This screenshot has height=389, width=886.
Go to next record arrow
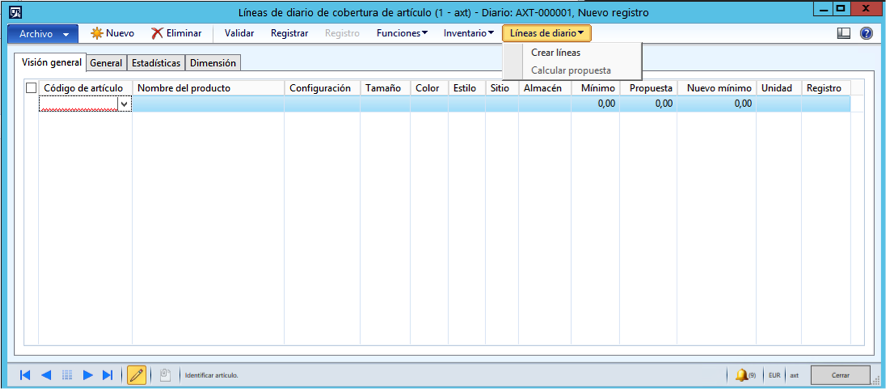click(88, 375)
